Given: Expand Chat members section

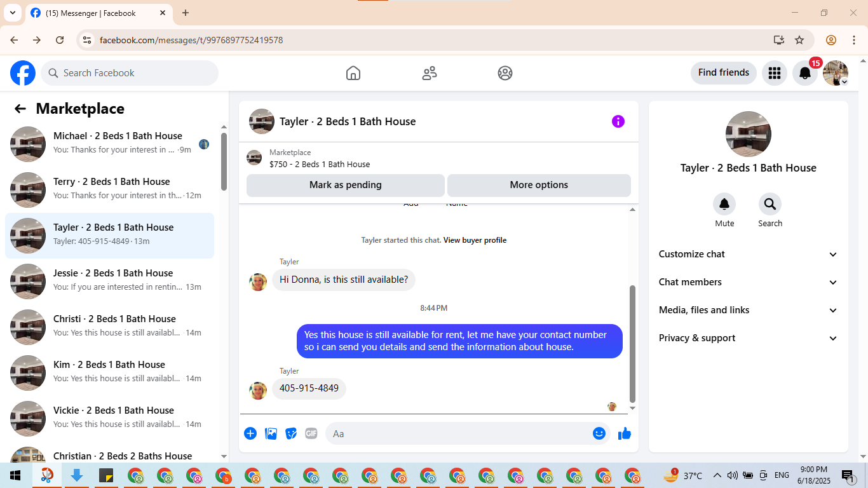Looking at the screenshot, I should coord(749,282).
